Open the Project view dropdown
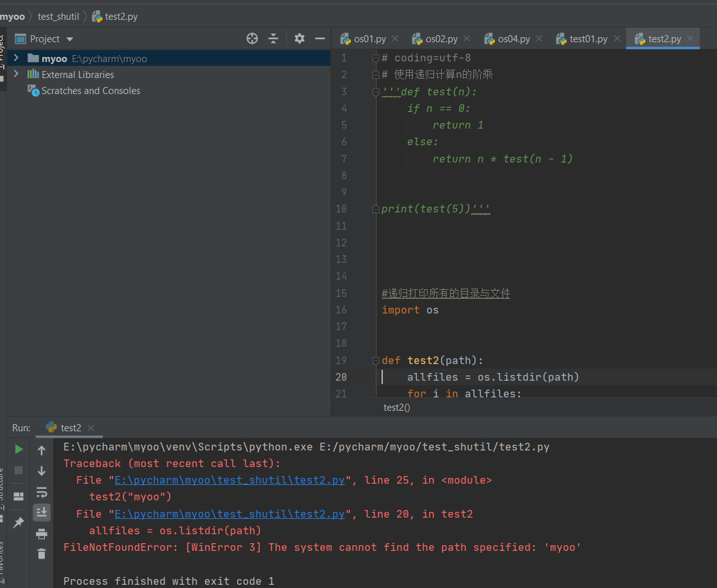The image size is (717, 588). point(70,39)
